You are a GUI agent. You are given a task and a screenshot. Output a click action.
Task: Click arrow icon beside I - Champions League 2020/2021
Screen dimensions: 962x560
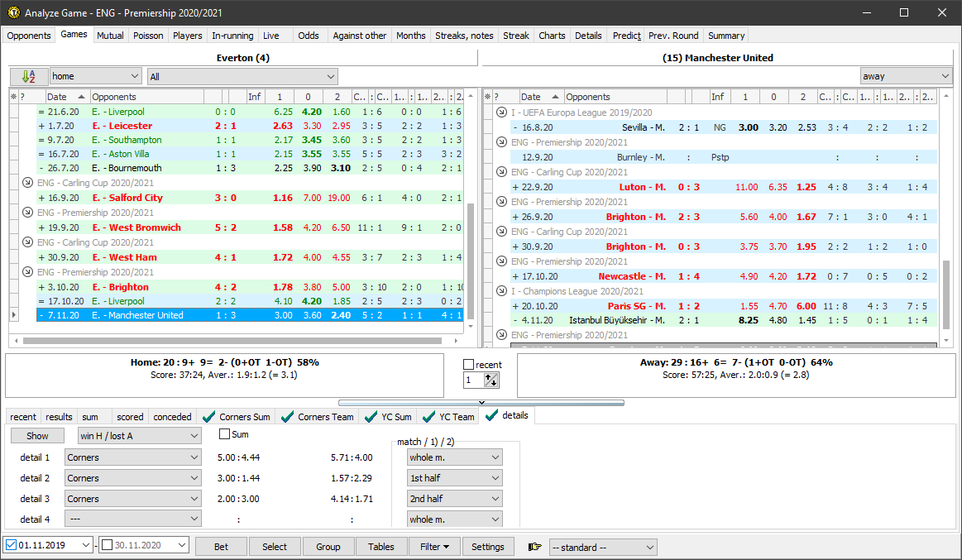point(500,291)
